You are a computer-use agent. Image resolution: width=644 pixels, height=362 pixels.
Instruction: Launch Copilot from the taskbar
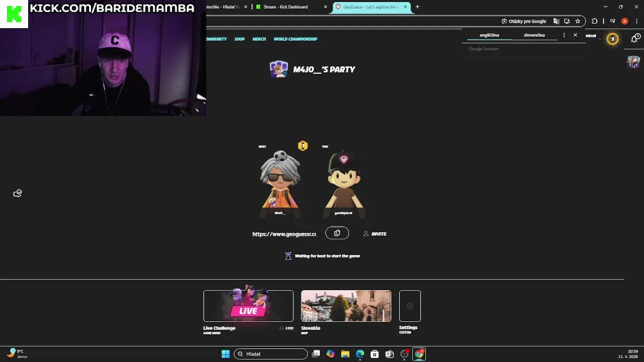click(331, 354)
